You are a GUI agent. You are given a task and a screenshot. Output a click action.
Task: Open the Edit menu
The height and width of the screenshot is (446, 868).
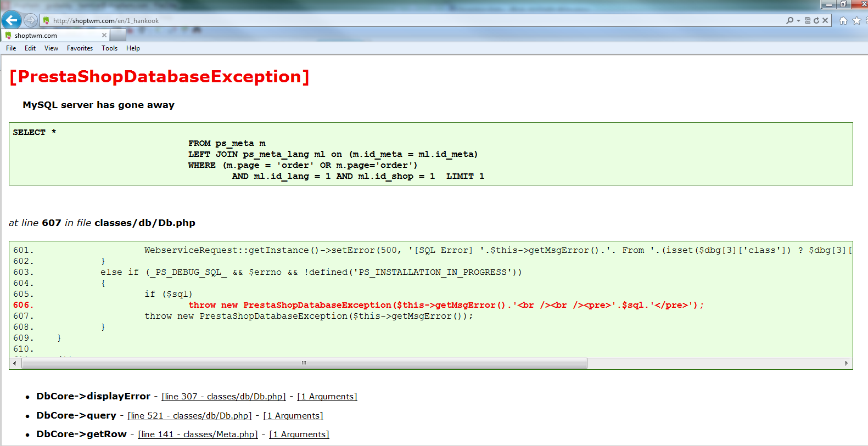[30, 48]
